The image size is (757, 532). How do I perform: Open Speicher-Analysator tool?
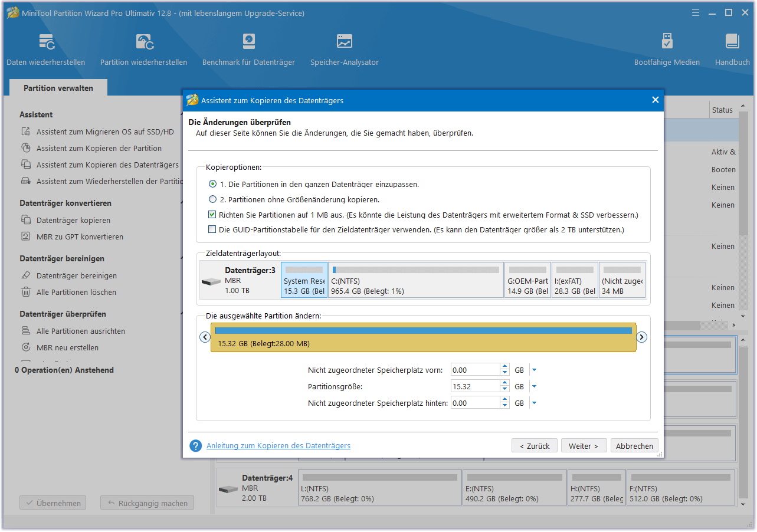345,50
